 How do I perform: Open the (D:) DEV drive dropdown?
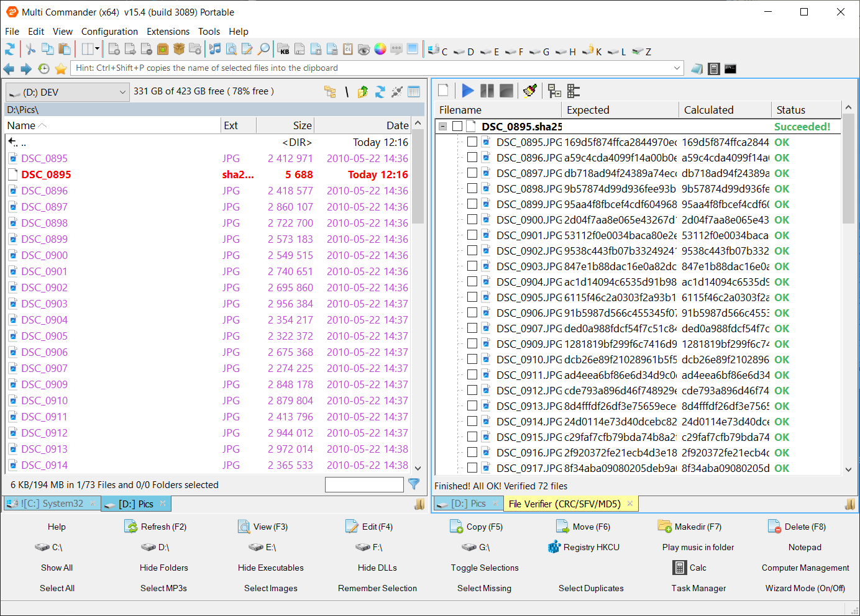click(67, 93)
